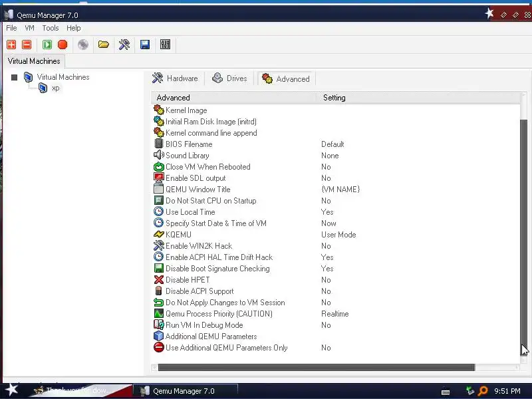This screenshot has height=399, width=532.
Task: Click the Specify Start Date clock icon
Action: (158, 223)
